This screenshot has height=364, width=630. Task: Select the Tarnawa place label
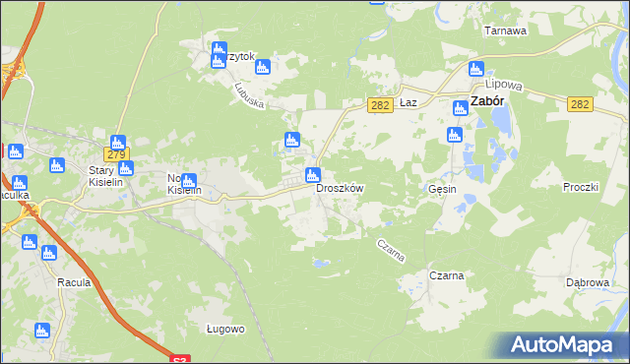pos(505,30)
